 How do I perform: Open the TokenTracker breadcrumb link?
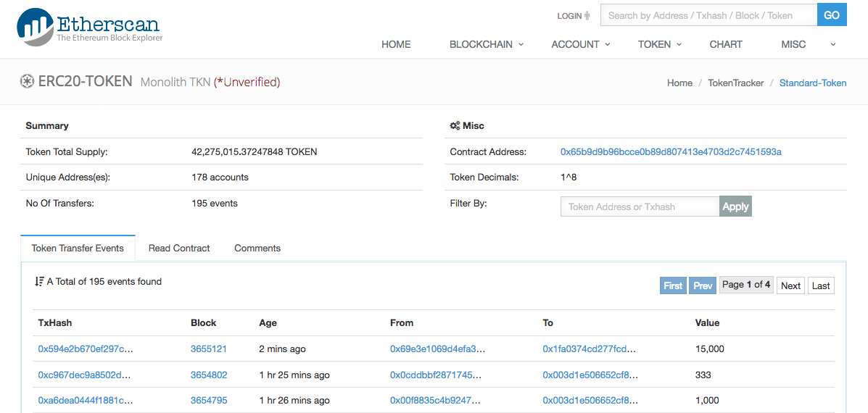[x=736, y=83]
